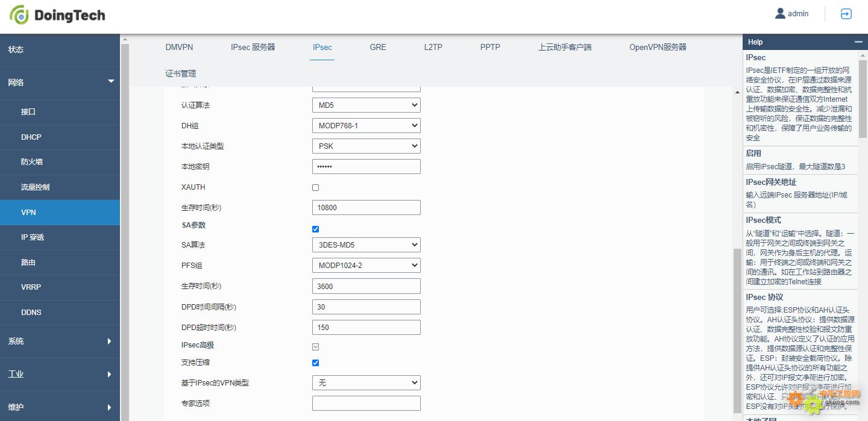Click the form's vertical scrollbar thumb
The image size is (868, 421).
point(737,331)
